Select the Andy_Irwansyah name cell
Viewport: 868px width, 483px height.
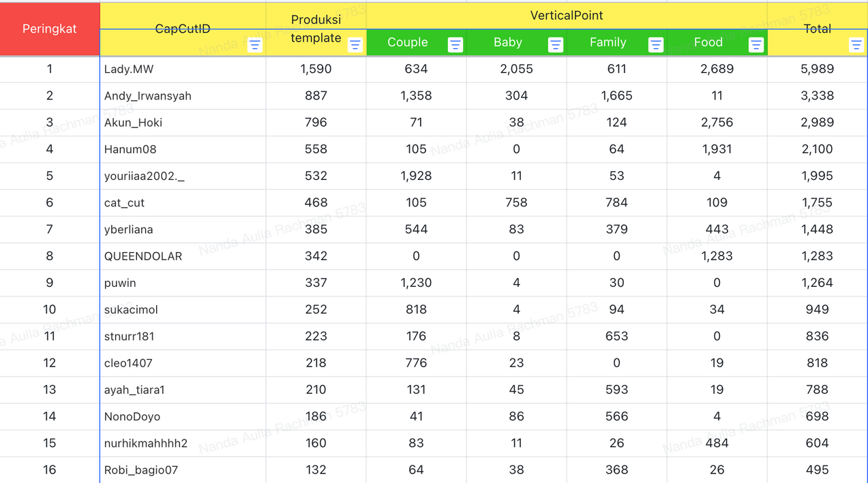[x=183, y=96]
